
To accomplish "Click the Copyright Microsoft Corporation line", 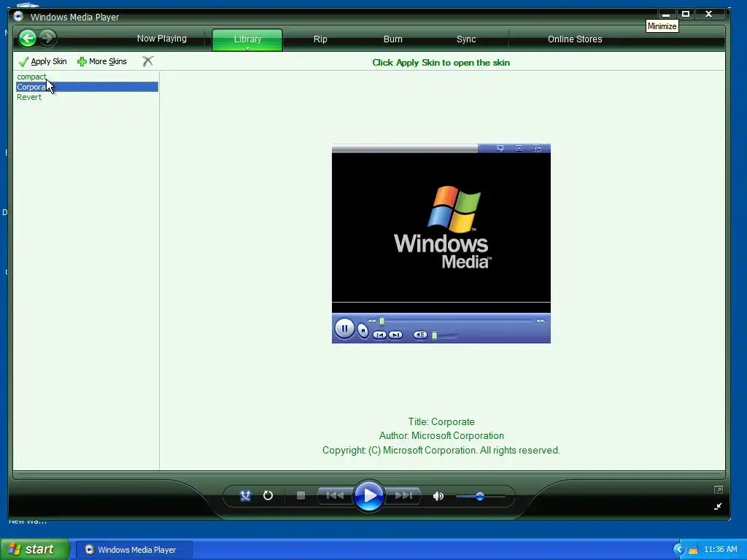I will coord(441,450).
